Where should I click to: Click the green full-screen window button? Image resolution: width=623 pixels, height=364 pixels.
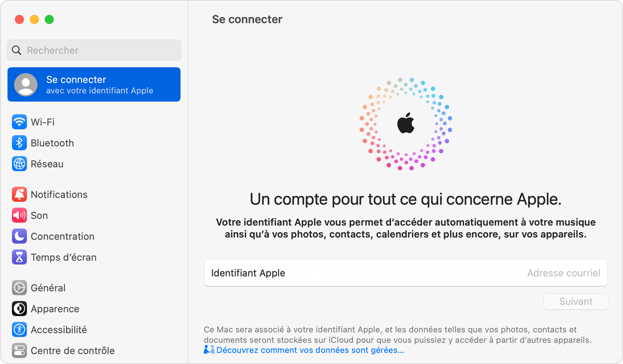(x=49, y=20)
